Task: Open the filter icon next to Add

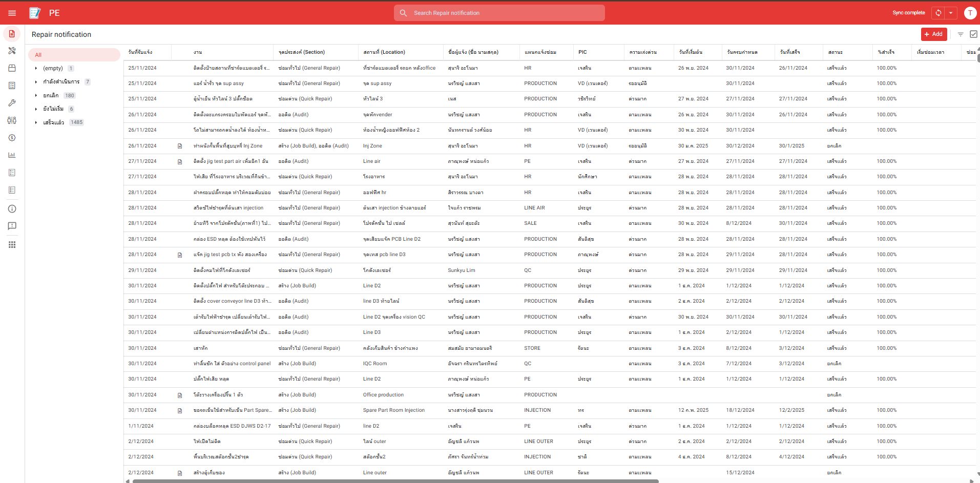Action: pos(961,34)
